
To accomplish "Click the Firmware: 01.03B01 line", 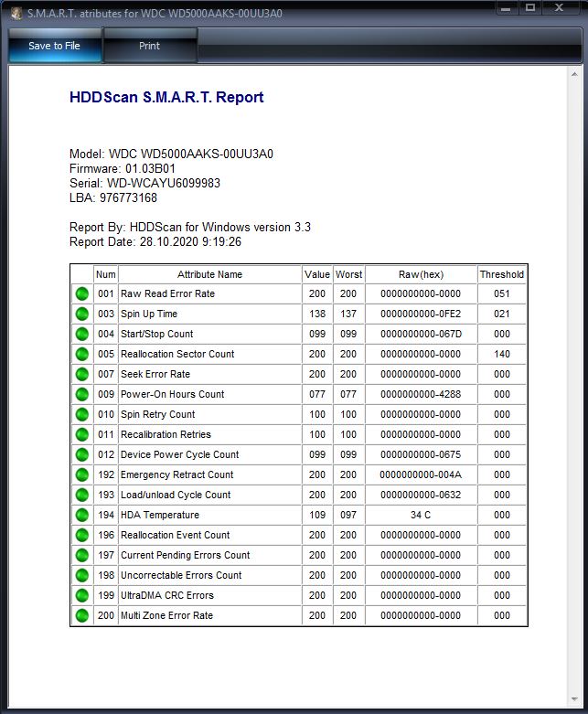I will pos(122,168).
